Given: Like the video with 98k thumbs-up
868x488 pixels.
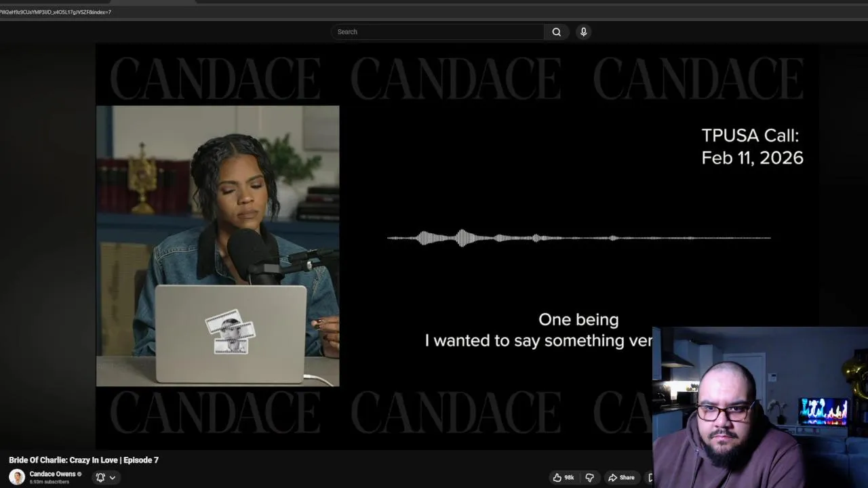Looking at the screenshot, I should tap(564, 477).
